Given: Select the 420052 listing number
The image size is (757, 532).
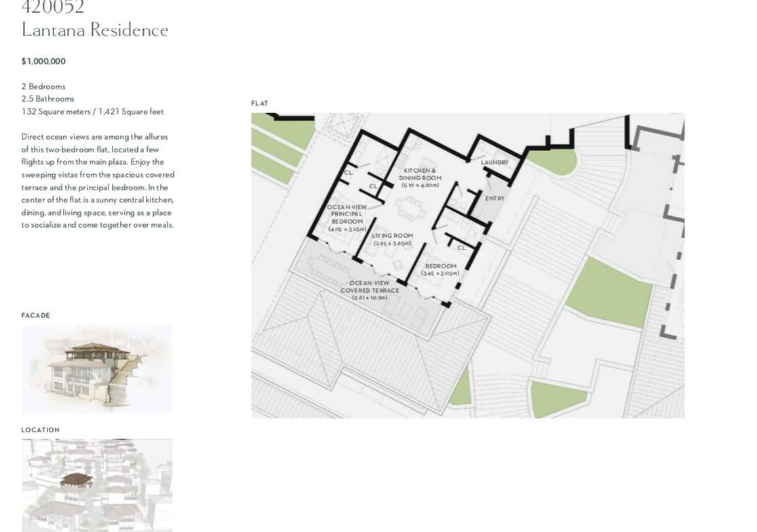Looking at the screenshot, I should [53, 8].
